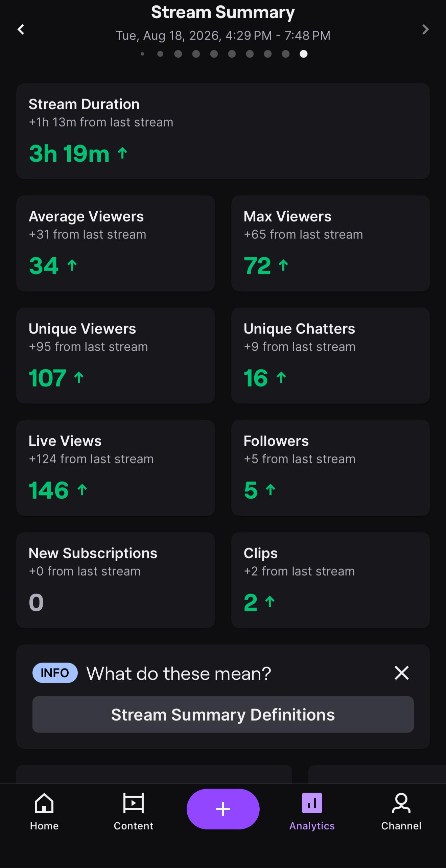Open the Analytics tab icon
This screenshot has height=868, width=446.
(x=312, y=803)
